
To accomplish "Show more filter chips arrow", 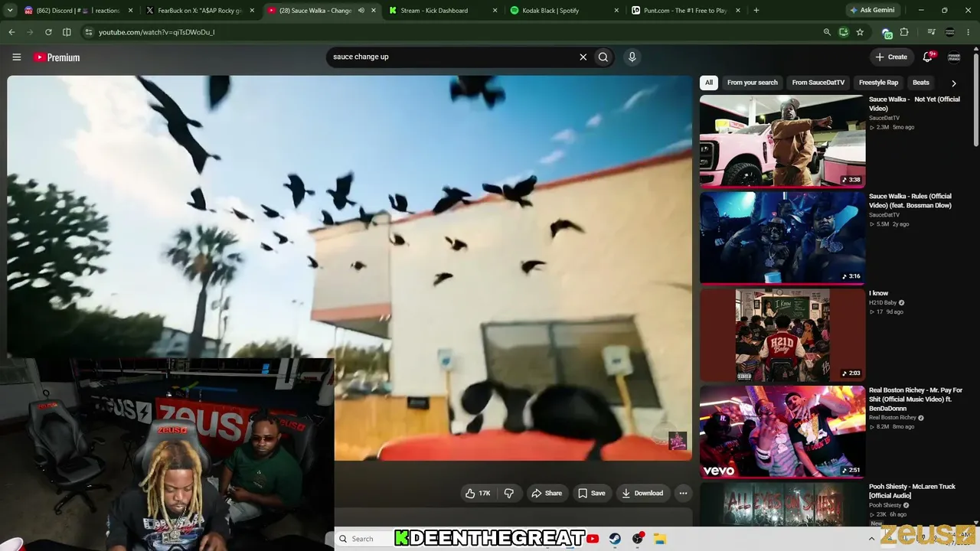I will pyautogui.click(x=953, y=83).
